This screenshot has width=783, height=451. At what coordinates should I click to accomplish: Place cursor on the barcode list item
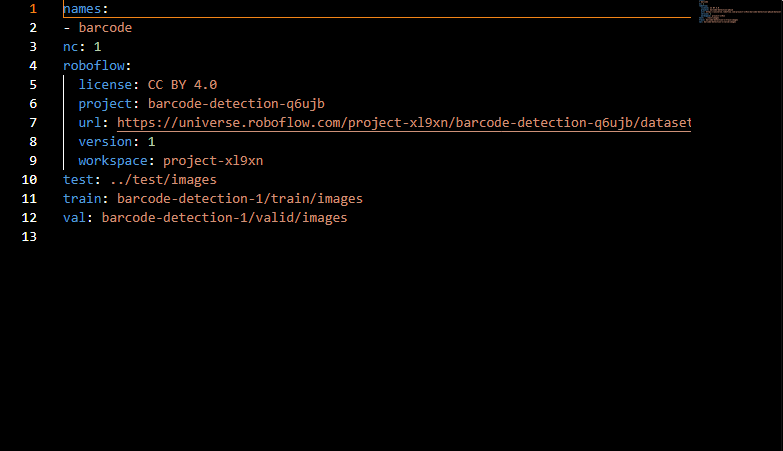coord(105,28)
